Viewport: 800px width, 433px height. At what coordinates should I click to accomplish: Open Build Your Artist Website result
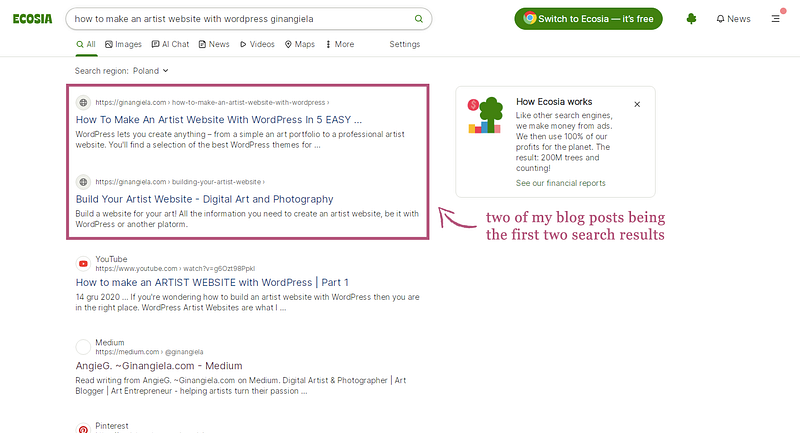coord(204,199)
